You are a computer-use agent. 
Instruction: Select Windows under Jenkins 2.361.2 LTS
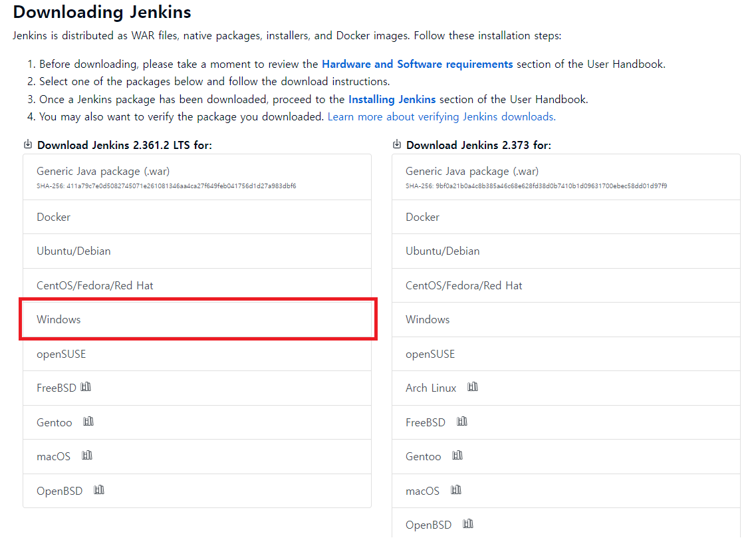197,320
